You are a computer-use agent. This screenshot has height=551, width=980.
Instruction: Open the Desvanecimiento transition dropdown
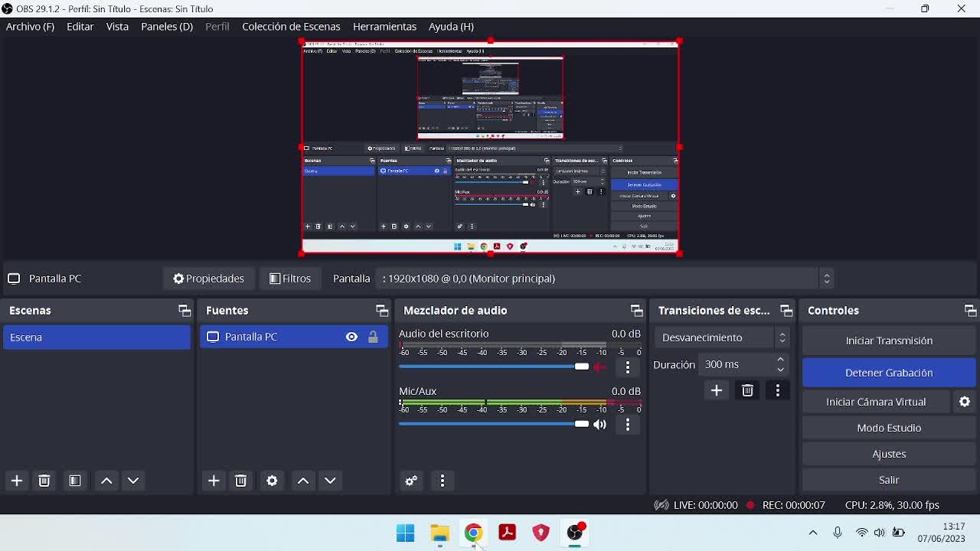pos(722,337)
